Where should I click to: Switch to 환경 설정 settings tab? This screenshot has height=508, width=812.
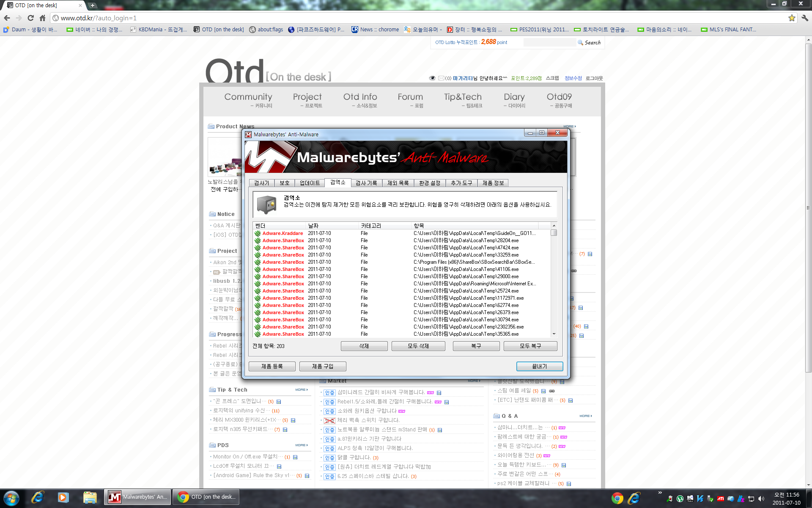coord(430,183)
